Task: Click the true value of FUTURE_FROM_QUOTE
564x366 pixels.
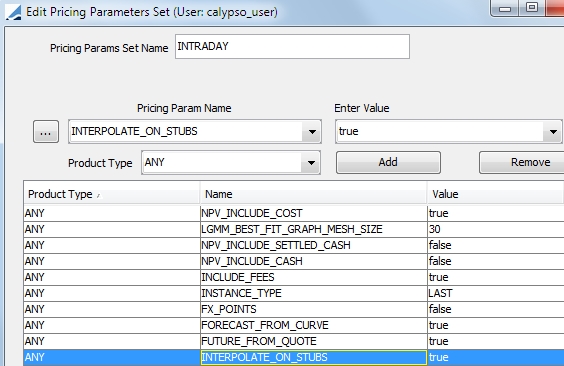Action: [x=496, y=341]
